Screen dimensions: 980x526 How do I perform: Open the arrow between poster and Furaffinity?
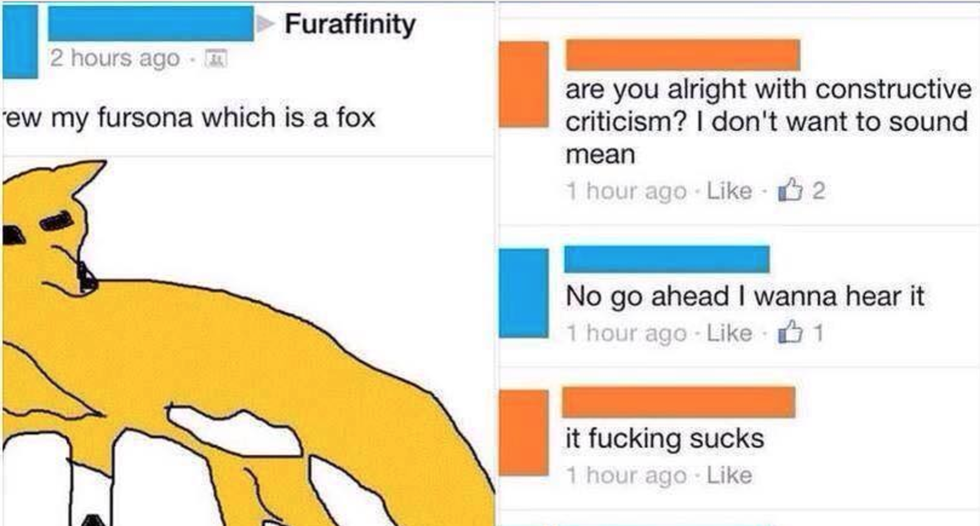tap(266, 24)
